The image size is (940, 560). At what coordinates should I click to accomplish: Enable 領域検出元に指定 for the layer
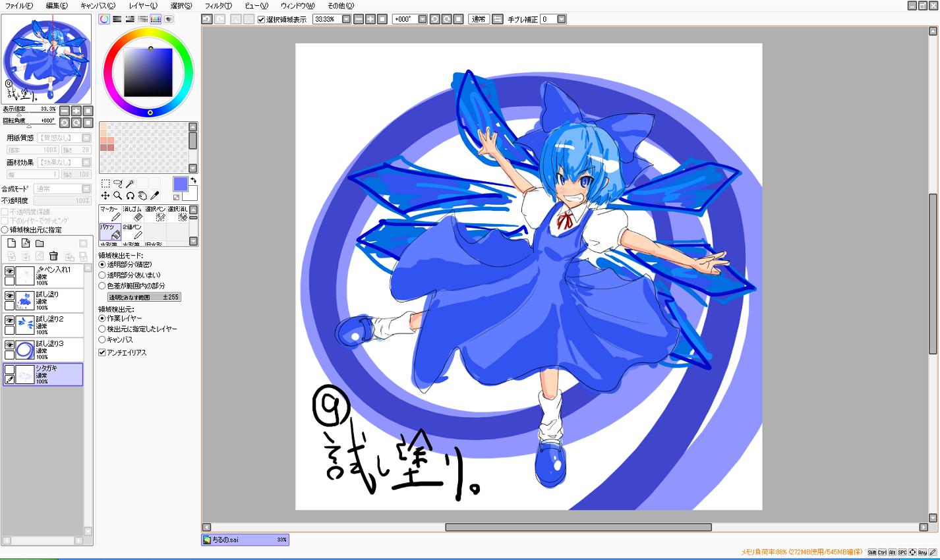click(x=5, y=230)
